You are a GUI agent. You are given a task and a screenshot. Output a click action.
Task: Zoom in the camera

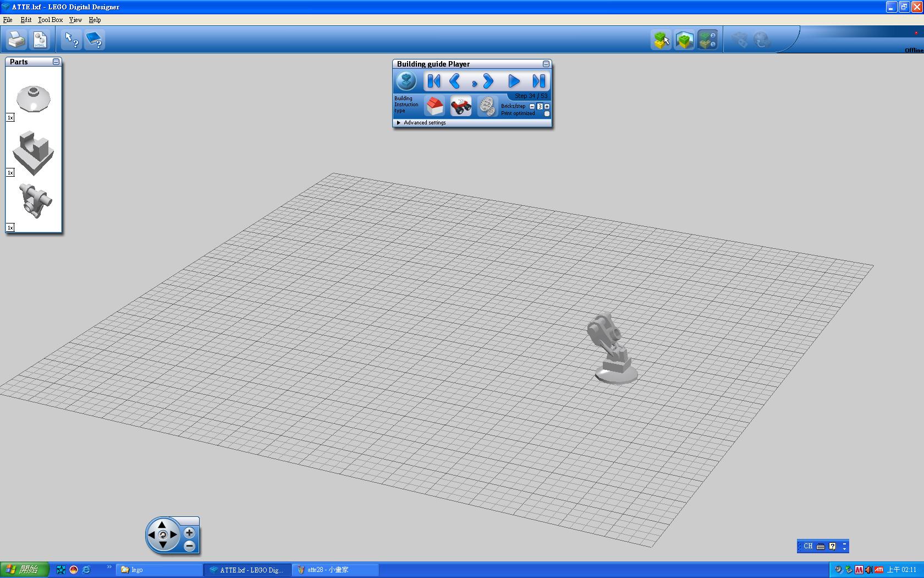pyautogui.click(x=189, y=533)
